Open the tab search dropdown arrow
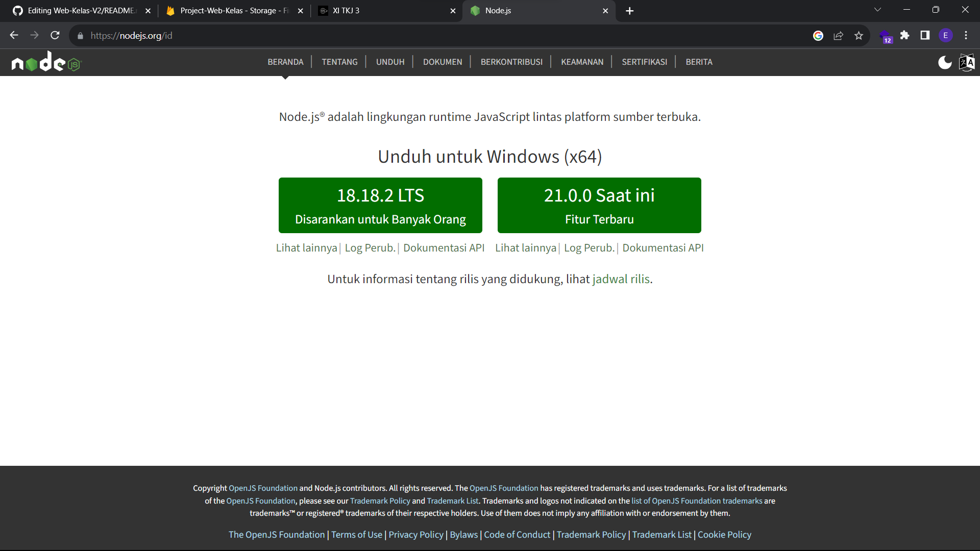This screenshot has width=980, height=551. (x=878, y=9)
